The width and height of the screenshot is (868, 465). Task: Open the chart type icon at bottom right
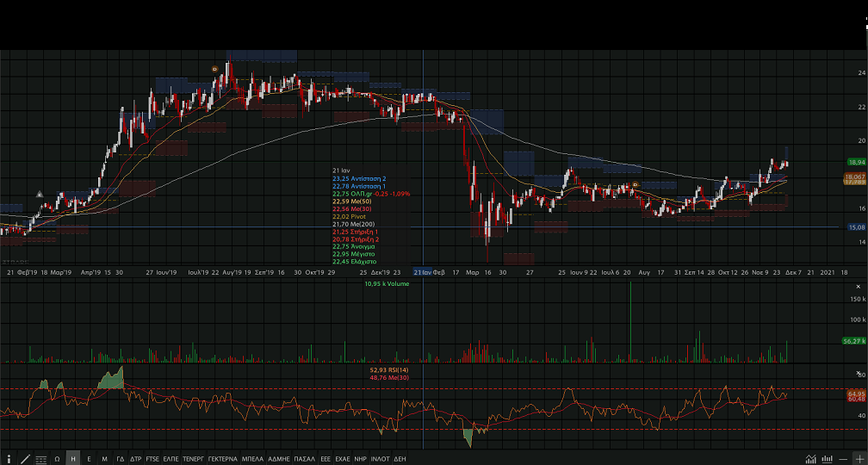[811, 459]
